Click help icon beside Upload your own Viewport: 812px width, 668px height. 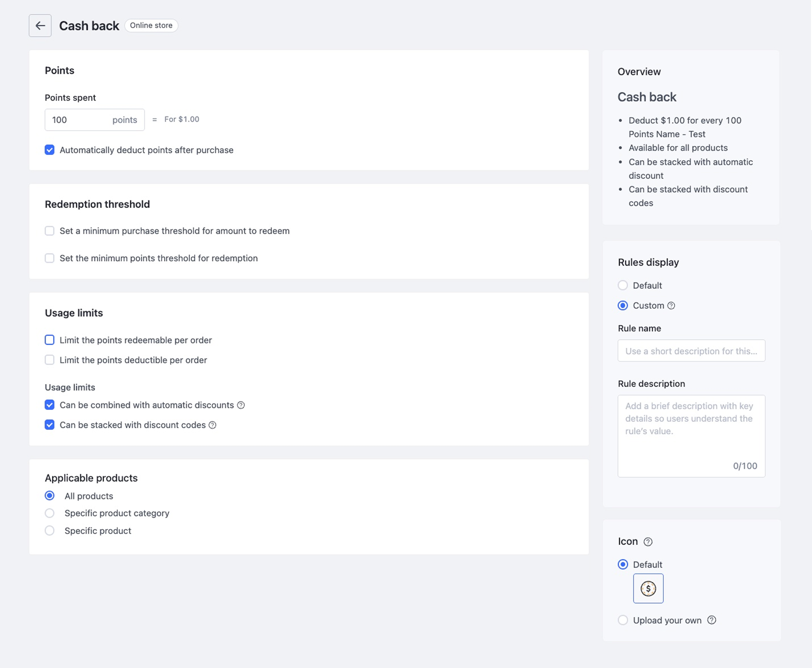(x=712, y=620)
